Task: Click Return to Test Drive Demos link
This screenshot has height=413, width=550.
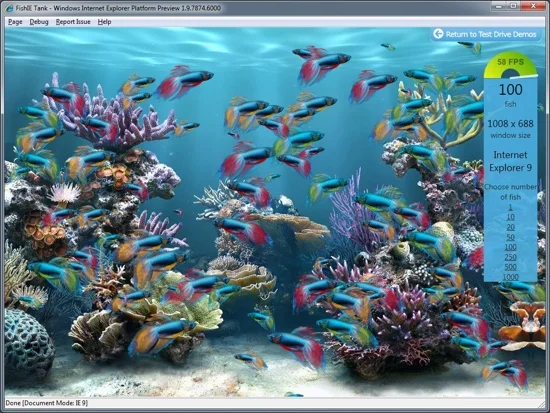Action: pyautogui.click(x=491, y=34)
